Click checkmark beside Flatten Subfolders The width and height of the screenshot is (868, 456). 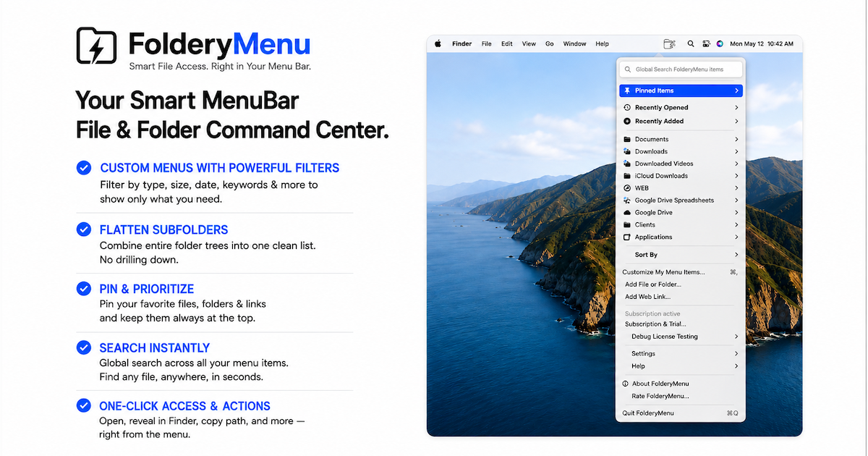[84, 229]
